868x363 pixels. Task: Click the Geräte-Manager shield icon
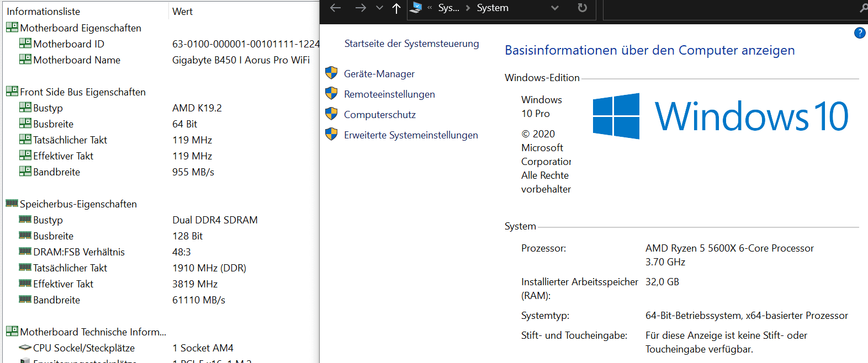331,73
